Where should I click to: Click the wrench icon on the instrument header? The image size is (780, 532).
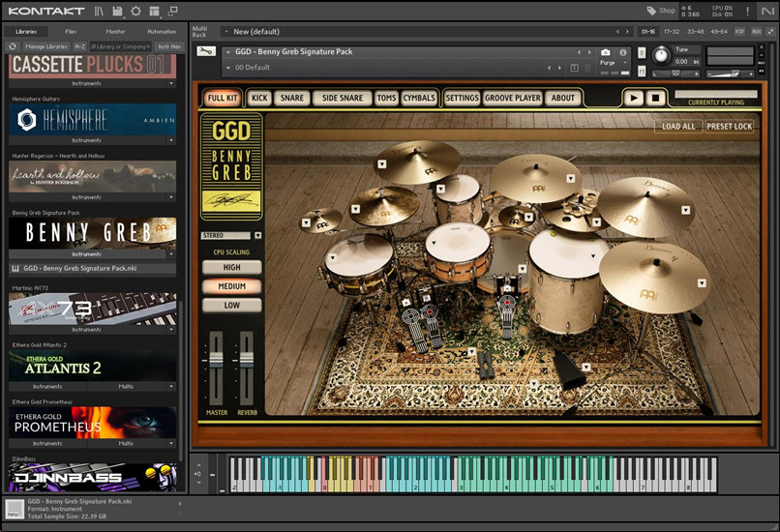click(x=206, y=51)
